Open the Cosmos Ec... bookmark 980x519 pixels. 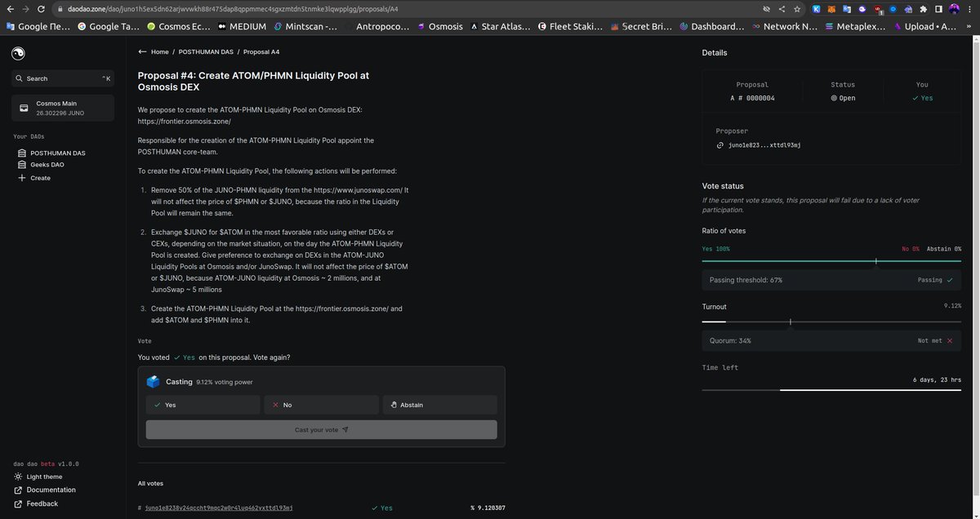click(x=179, y=26)
